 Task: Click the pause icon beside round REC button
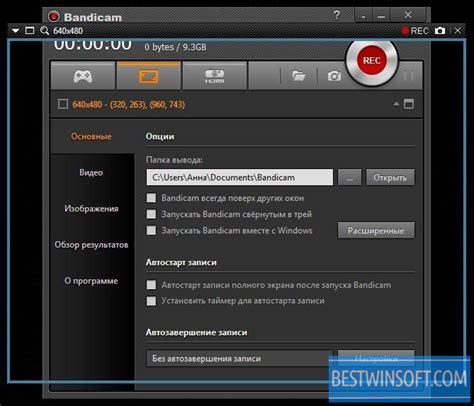[409, 75]
